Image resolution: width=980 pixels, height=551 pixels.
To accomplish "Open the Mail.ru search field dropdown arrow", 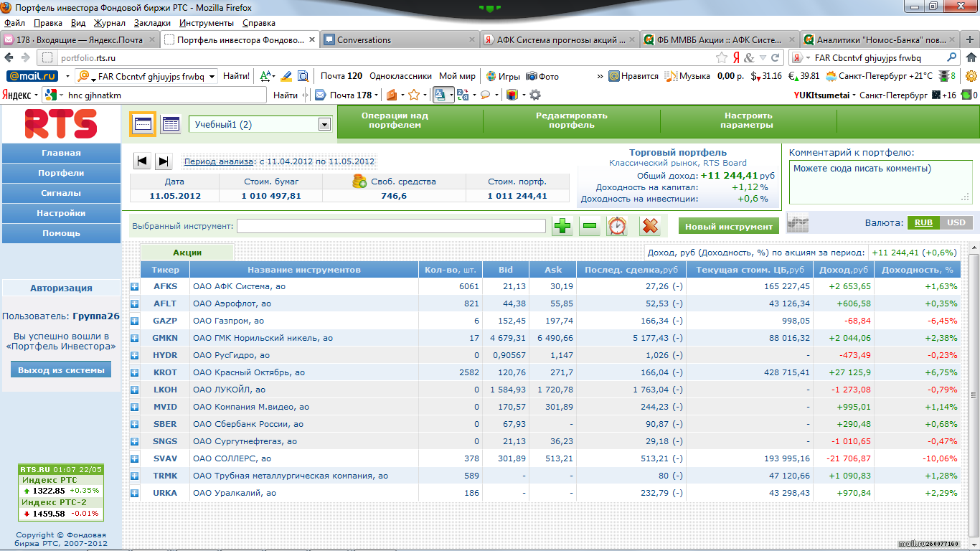I will click(212, 76).
